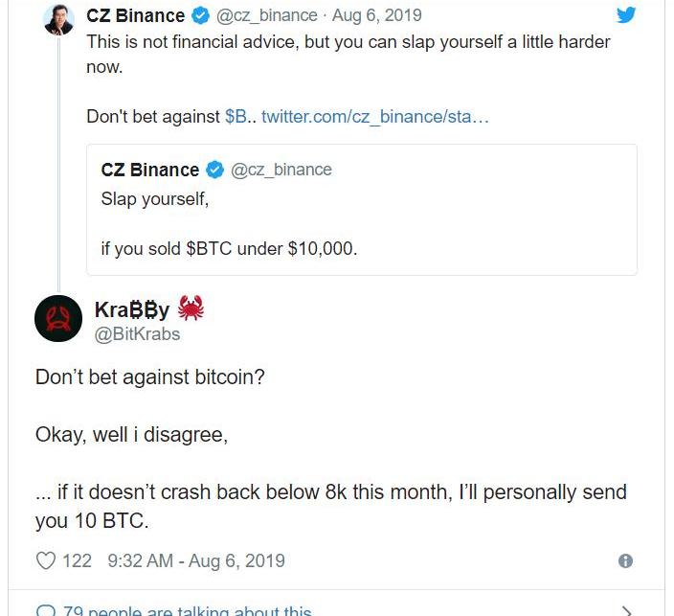The width and height of the screenshot is (674, 616).
Task: Click "79 people are talking about this"
Action: [187, 610]
